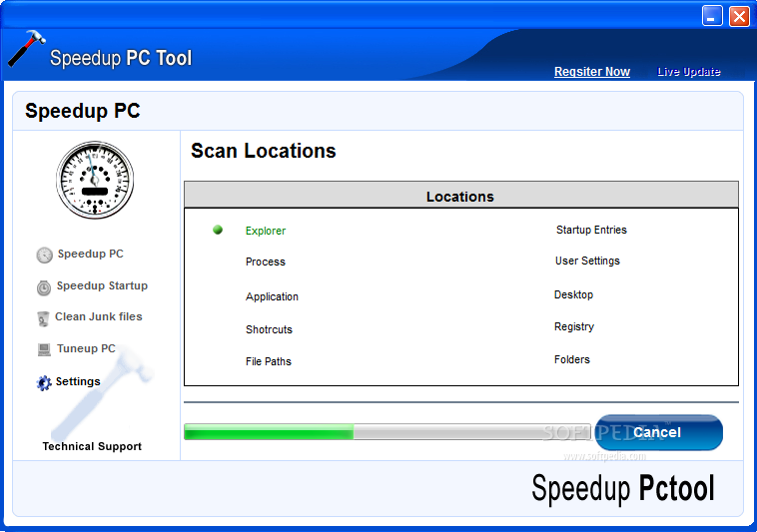Viewport: 757px width, 532px height.
Task: Open Technical Support link
Action: pos(92,446)
